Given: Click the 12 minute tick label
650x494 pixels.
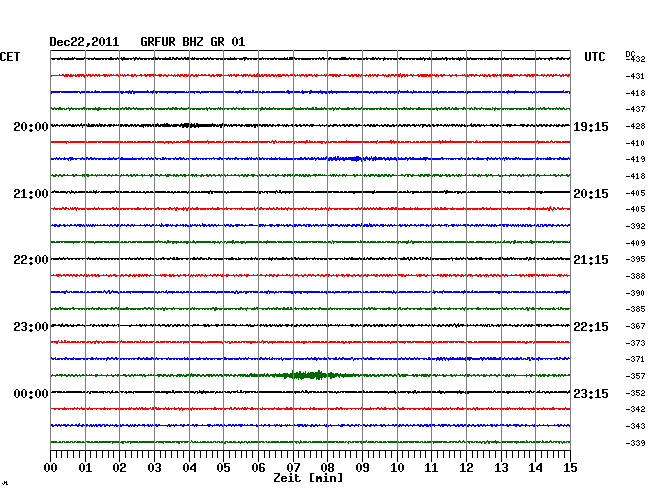Looking at the screenshot, I should coord(466,468).
